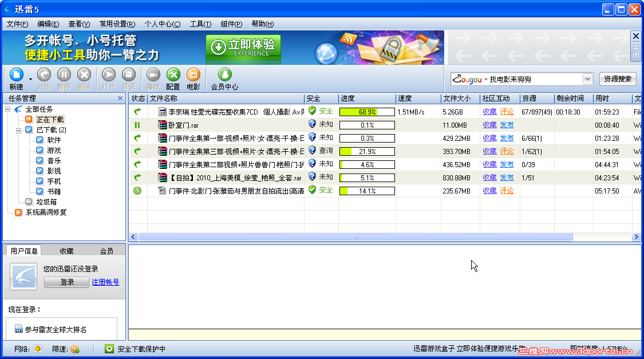Open the 新建 dropdown arrow
The height and width of the screenshot is (359, 644).
(30, 79)
